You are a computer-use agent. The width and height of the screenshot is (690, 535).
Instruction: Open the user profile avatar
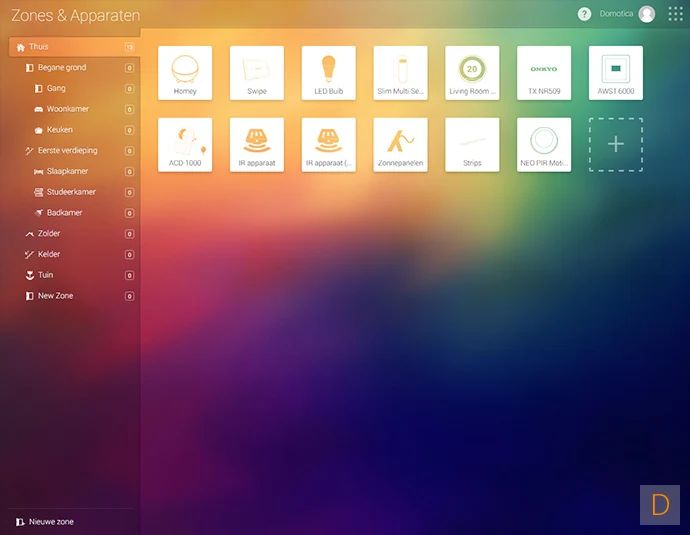coord(646,14)
